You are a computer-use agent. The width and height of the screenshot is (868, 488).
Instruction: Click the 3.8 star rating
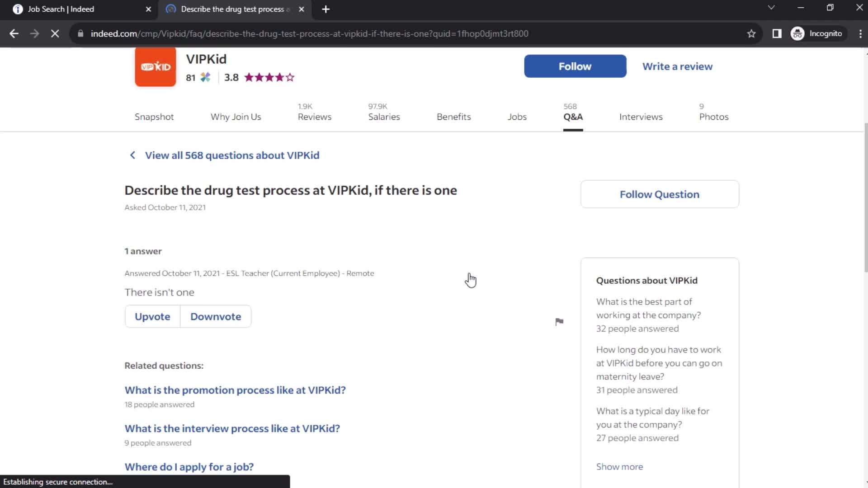tap(259, 77)
